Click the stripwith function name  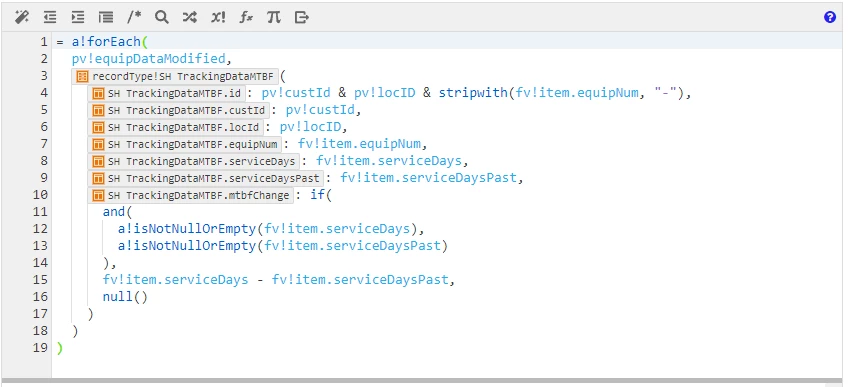pyautogui.click(x=473, y=93)
